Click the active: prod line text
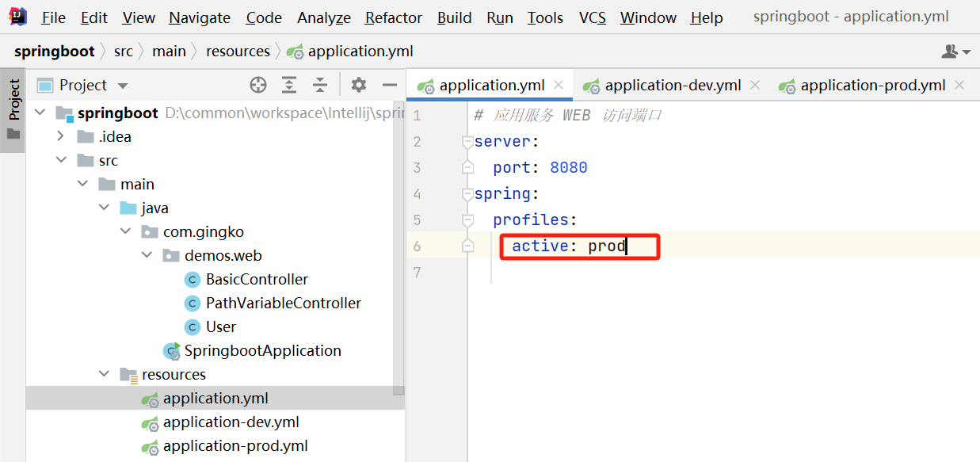The image size is (980, 462). 569,246
